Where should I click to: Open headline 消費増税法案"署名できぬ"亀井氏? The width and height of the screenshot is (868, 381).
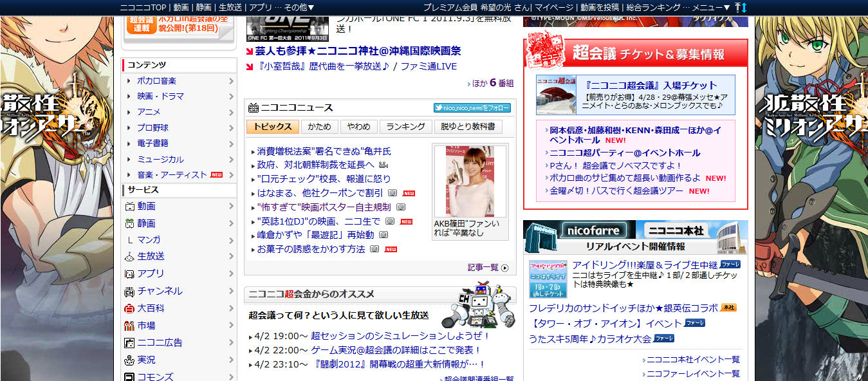(x=324, y=152)
